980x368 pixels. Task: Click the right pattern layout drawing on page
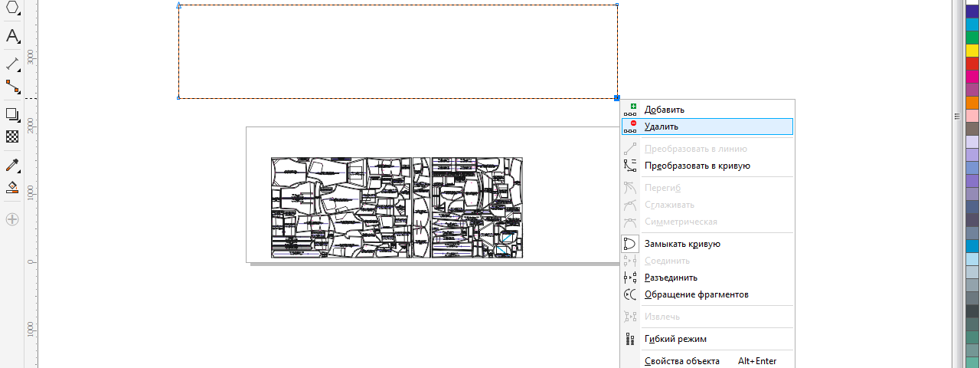pos(477,208)
